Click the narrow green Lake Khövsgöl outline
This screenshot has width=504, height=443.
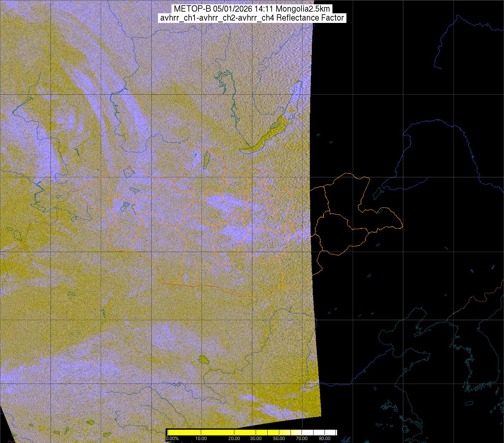pyautogui.click(x=206, y=160)
